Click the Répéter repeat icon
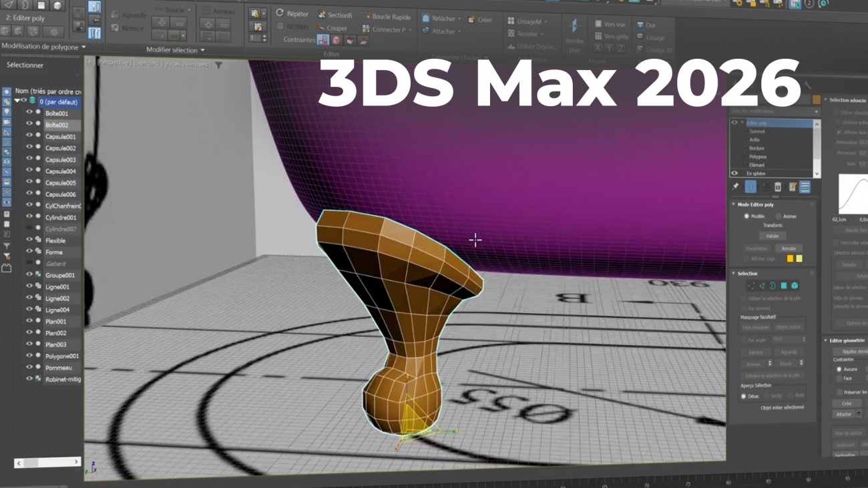The width and height of the screenshot is (868, 488). (x=280, y=13)
